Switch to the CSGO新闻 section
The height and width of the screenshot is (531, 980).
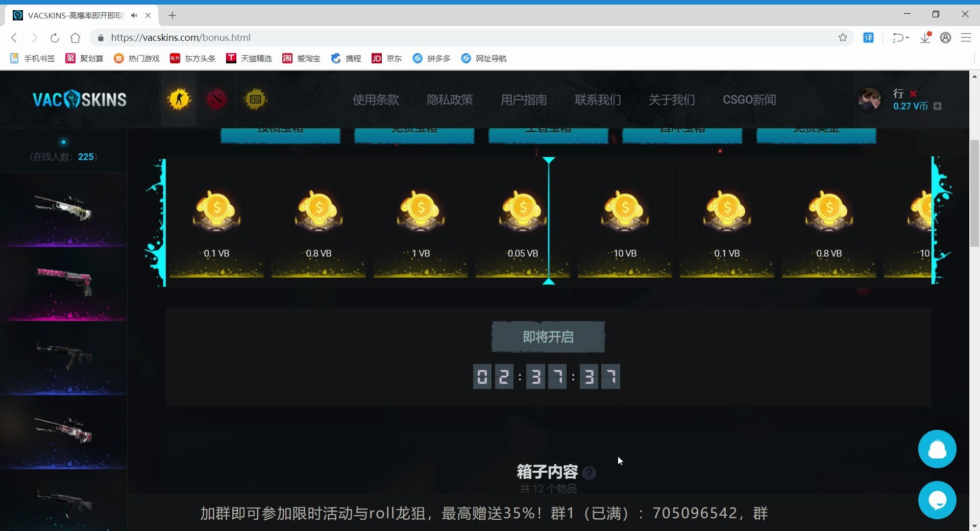pos(749,100)
